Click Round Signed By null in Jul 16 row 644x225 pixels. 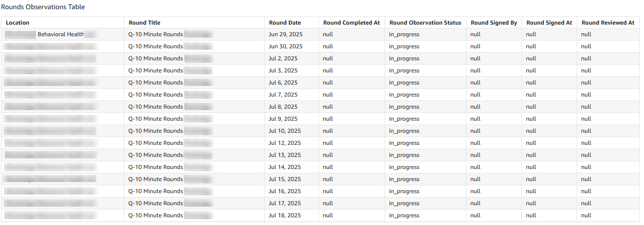coord(475,191)
